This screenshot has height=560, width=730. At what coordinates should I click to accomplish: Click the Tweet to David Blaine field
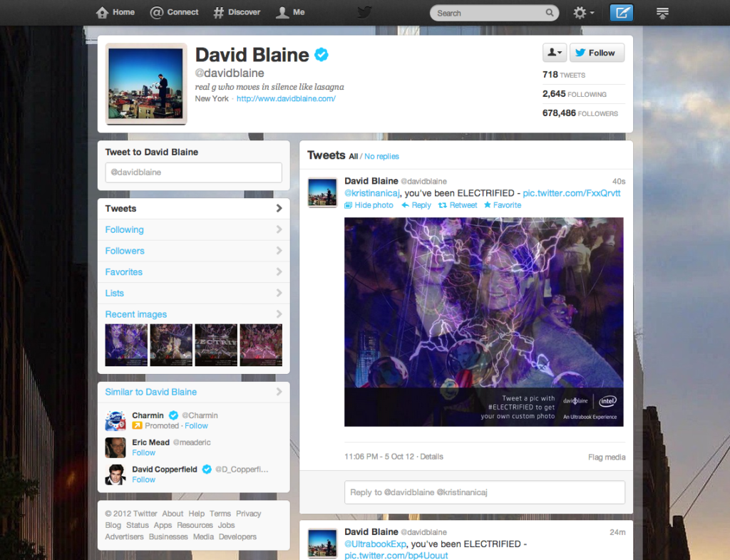(193, 172)
